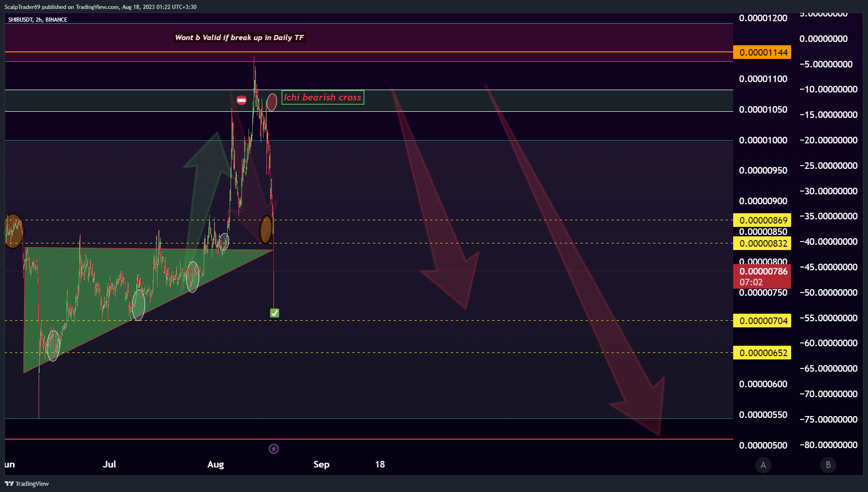Viewport: 868px width, 492px height.
Task: Click the −50.00000000 right scale value
Action: (x=828, y=292)
